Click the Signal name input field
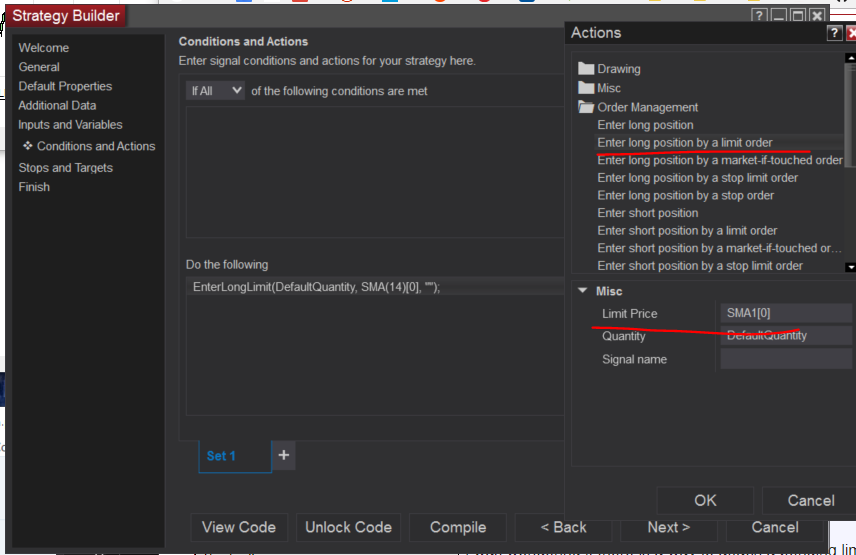 point(786,359)
